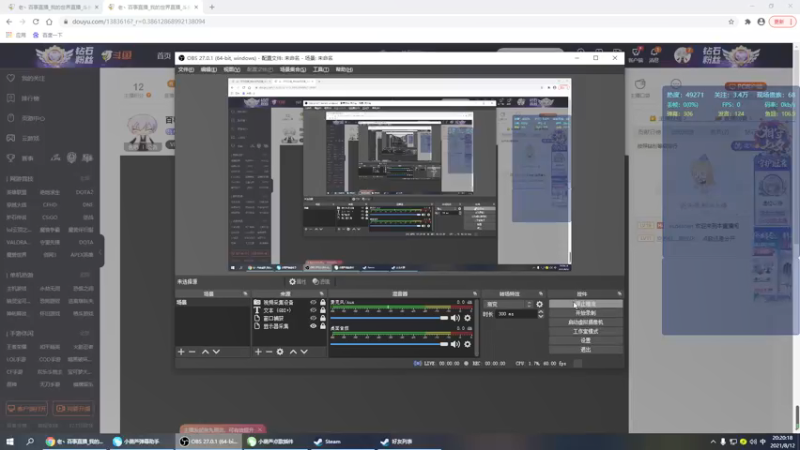Click the audio mixer vertical scrollbar

tap(477, 328)
